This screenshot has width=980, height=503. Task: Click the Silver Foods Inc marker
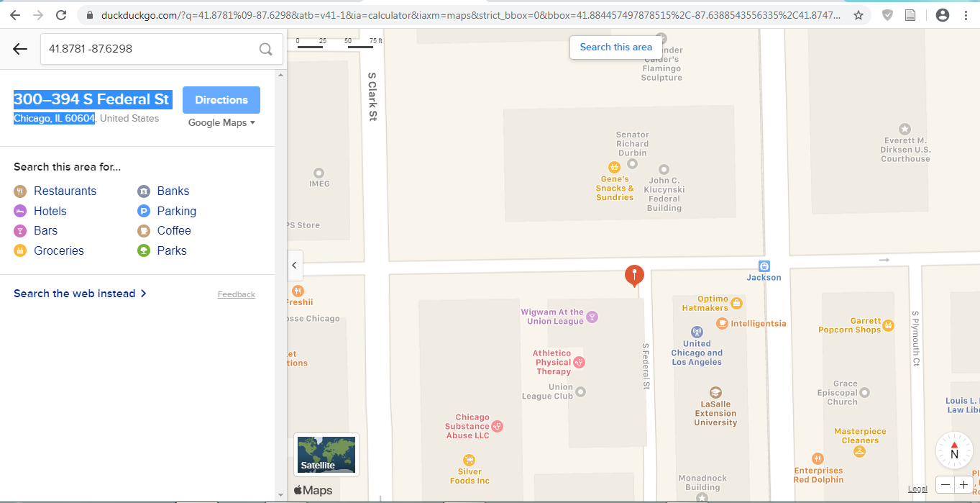pyautogui.click(x=469, y=459)
